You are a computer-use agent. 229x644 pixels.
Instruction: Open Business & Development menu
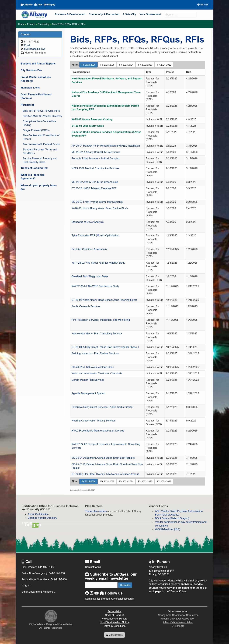click(x=70, y=14)
